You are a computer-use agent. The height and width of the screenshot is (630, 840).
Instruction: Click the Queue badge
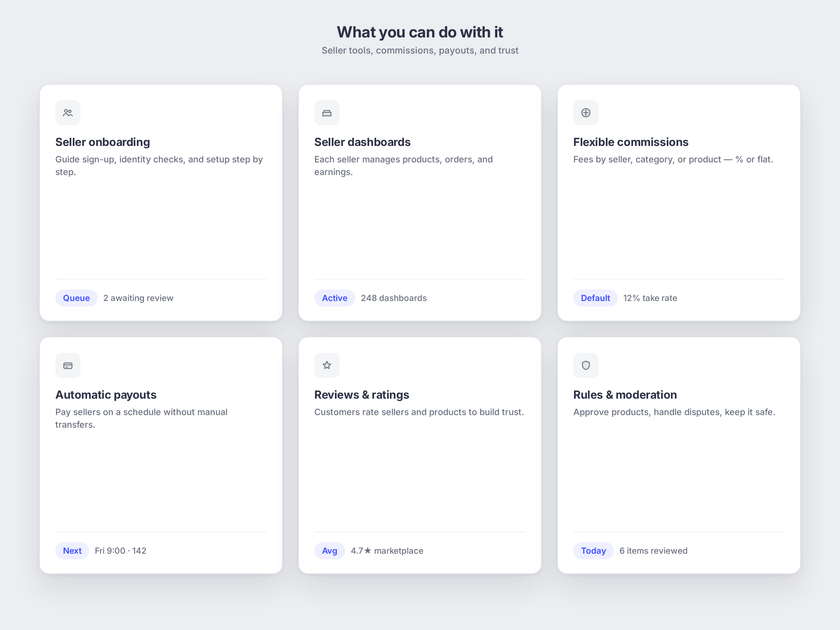pyautogui.click(x=76, y=298)
